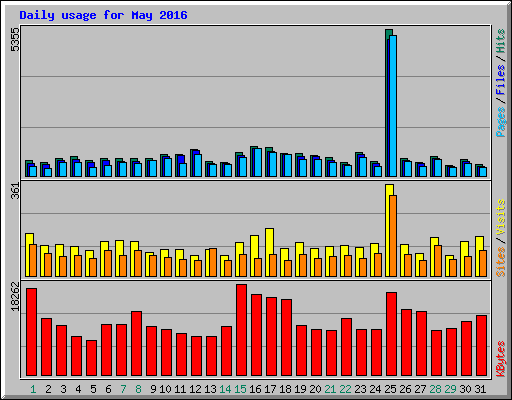
Task: Click the 18262 KBytes axis maximum label
Action: (15, 296)
